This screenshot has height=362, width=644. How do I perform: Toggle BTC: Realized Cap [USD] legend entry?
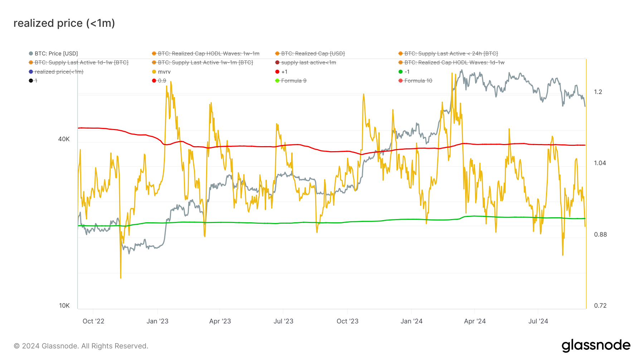tap(310, 54)
